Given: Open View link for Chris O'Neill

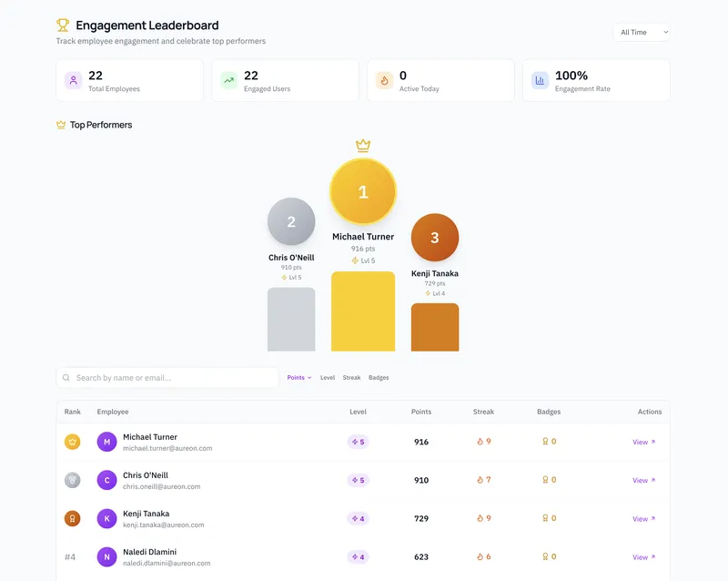Looking at the screenshot, I should click(x=643, y=481).
